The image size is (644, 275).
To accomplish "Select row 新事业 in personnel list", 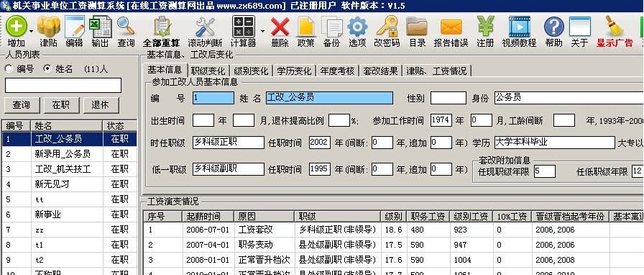I will [x=70, y=215].
